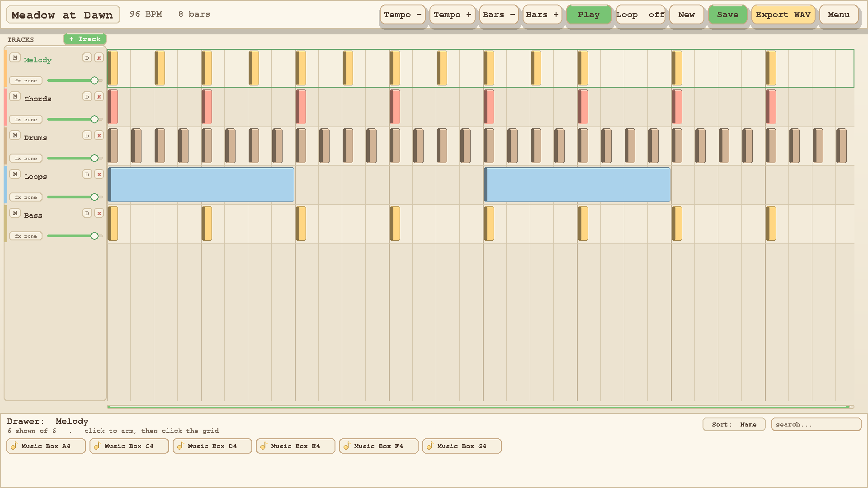Open the Menu
Viewport: 868px width, 488px height.
click(x=839, y=15)
